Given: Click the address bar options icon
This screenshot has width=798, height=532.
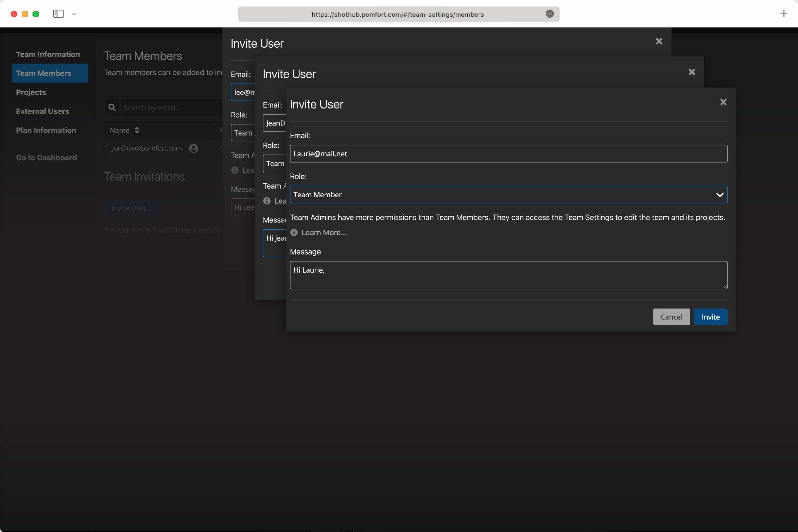Looking at the screenshot, I should click(549, 14).
